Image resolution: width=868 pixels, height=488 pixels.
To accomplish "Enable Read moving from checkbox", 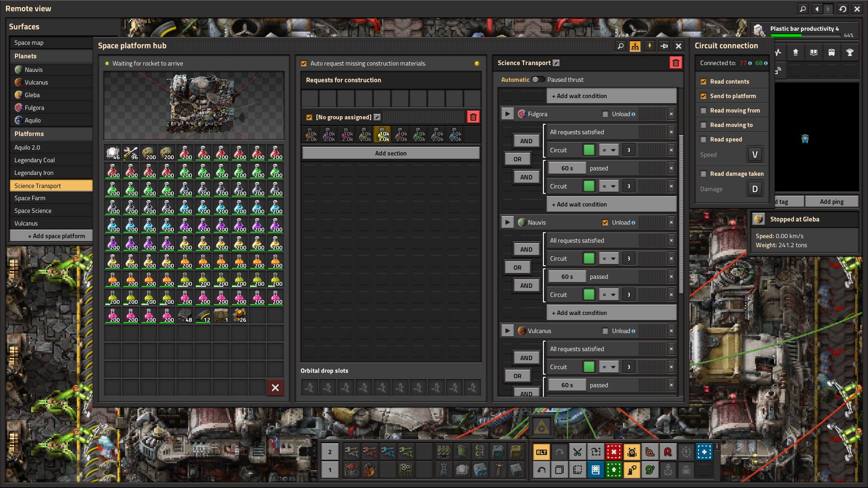I will [703, 111].
